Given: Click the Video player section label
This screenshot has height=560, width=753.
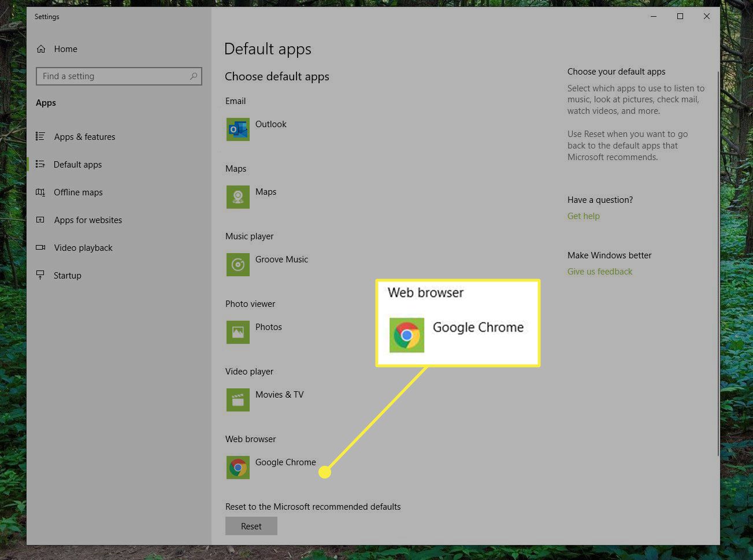Looking at the screenshot, I should (249, 372).
